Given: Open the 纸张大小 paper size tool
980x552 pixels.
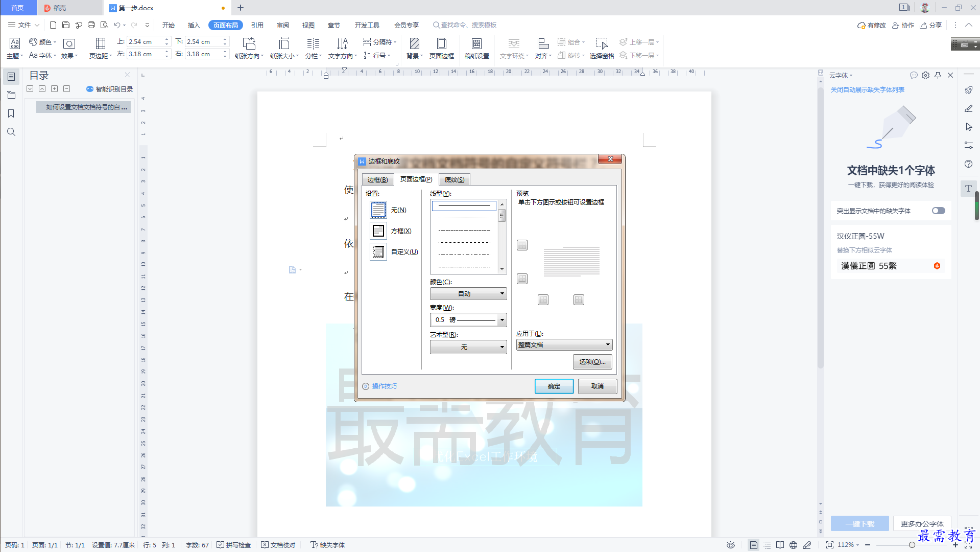Looking at the screenshot, I should [x=284, y=48].
